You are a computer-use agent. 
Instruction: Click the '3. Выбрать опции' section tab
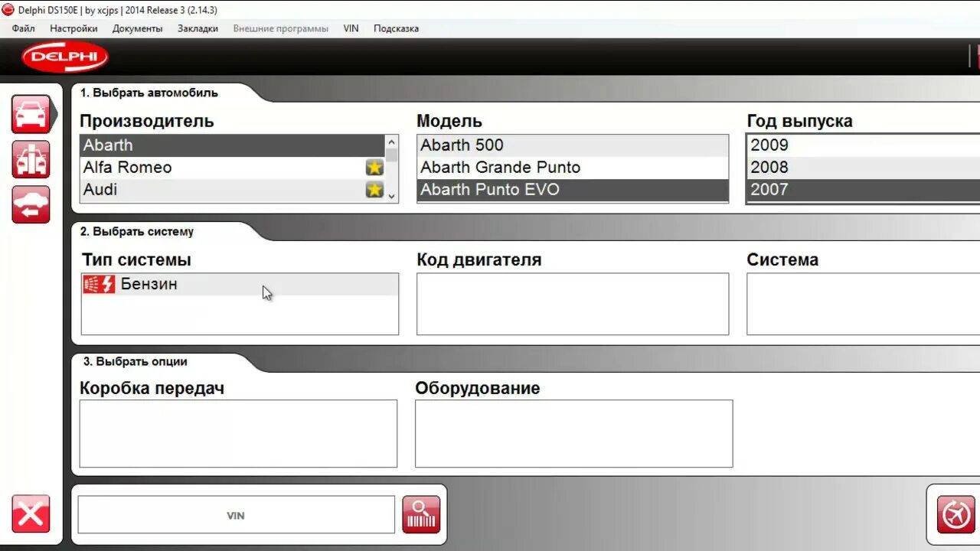pyautogui.click(x=135, y=361)
